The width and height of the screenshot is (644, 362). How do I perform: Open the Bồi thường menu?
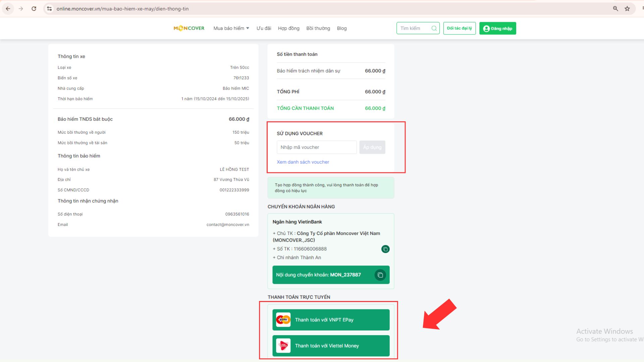click(318, 28)
